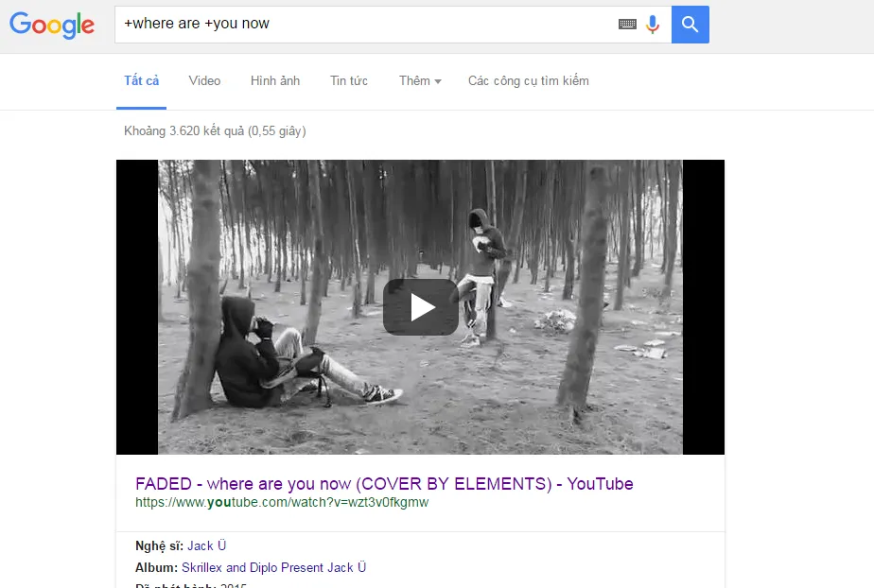The image size is (874, 588).
Task: Select the Tất cả tab
Action: [x=142, y=81]
